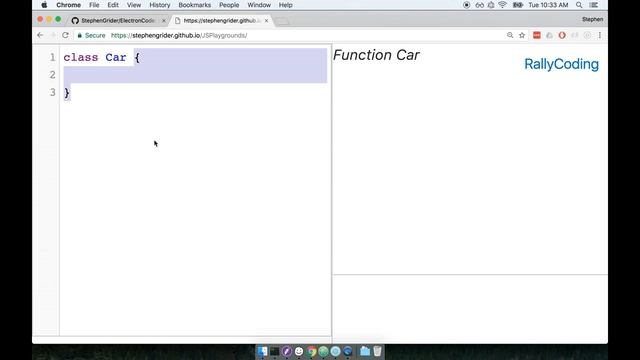640x360 pixels.
Task: Open Chrome's three-dot menu
Action: click(x=600, y=36)
